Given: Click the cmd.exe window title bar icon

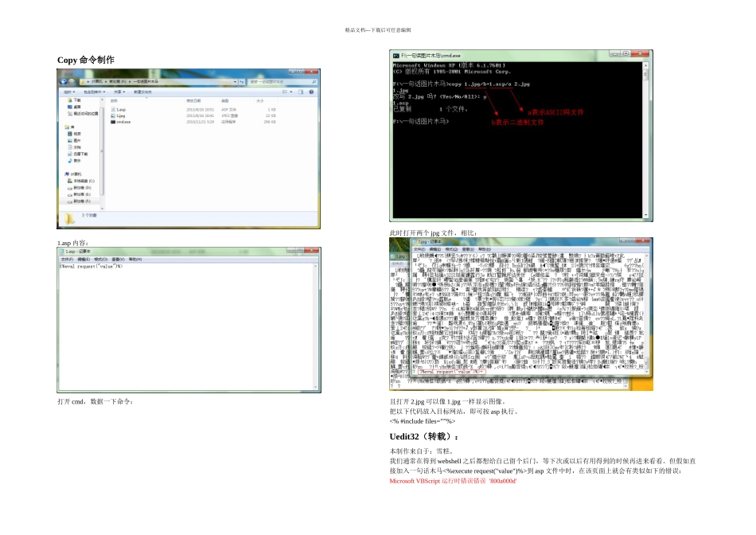Looking at the screenshot, I should point(396,56).
